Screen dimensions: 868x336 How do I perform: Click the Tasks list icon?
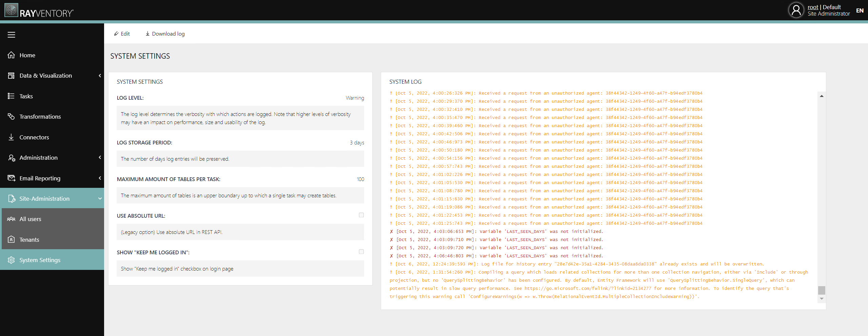[12, 96]
